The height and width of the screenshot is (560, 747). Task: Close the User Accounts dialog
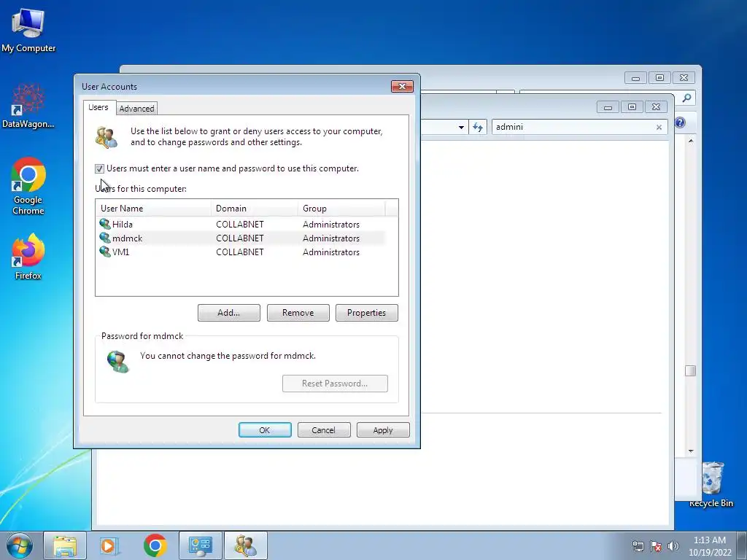(x=402, y=86)
